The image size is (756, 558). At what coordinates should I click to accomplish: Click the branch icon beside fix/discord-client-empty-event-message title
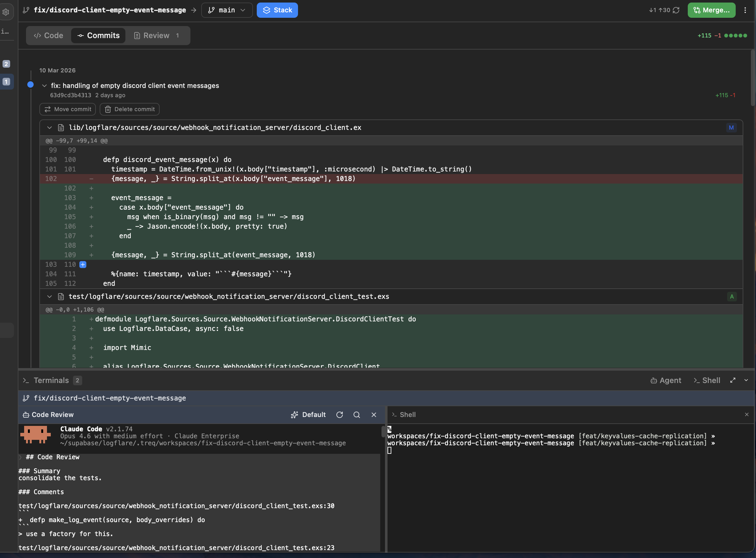26,10
